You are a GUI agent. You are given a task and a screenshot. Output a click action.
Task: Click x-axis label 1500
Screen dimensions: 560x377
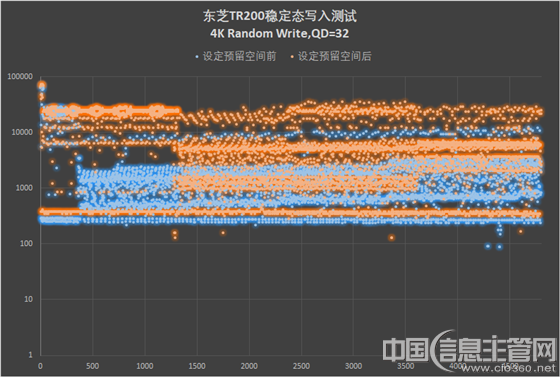coord(197,366)
